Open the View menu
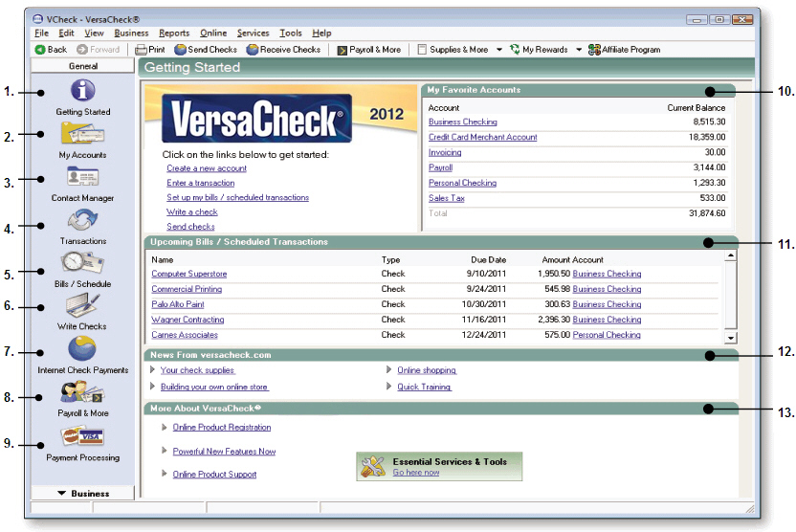Viewport: 796px width, 532px height. (94, 33)
